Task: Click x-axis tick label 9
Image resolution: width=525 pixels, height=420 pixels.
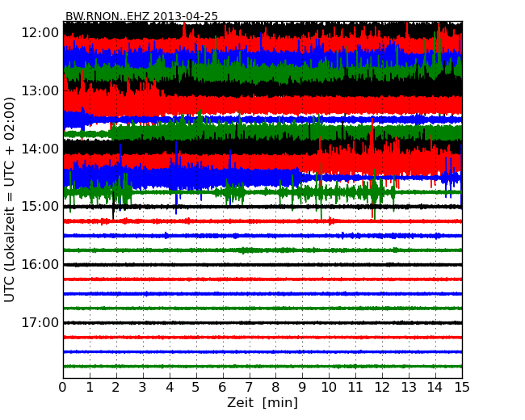Action: click(302, 388)
